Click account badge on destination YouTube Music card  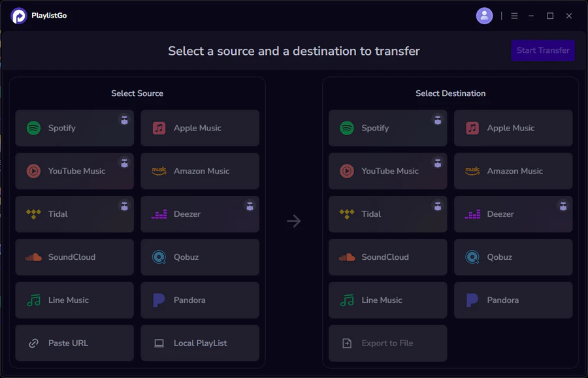438,163
